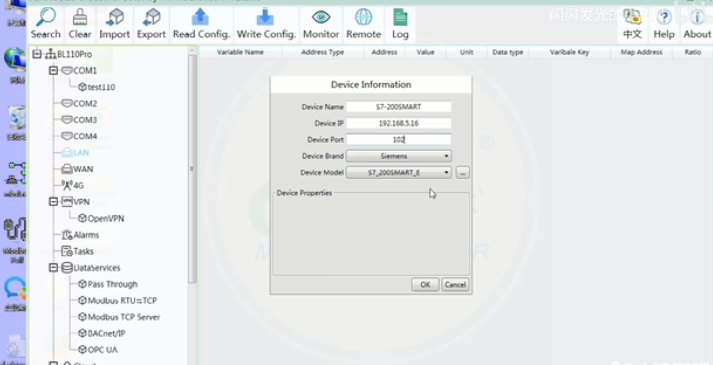
Task: Switch language with the 中文 button
Action: (x=633, y=25)
